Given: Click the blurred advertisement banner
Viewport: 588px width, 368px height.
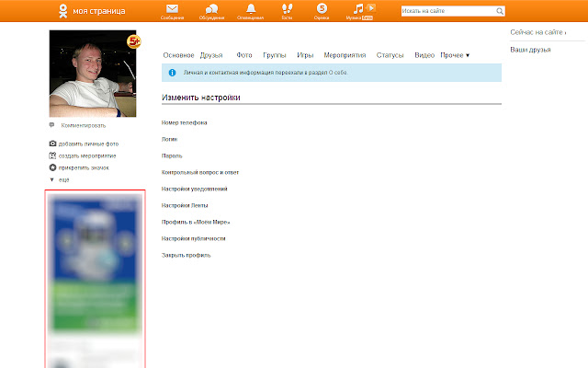Looking at the screenshot, I should coord(96,279).
